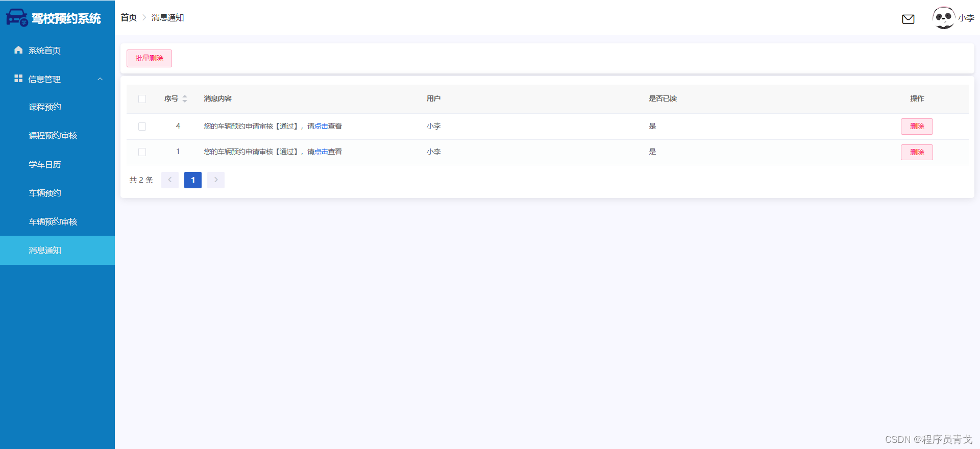Click the 共 2 条 total count

tap(141, 180)
